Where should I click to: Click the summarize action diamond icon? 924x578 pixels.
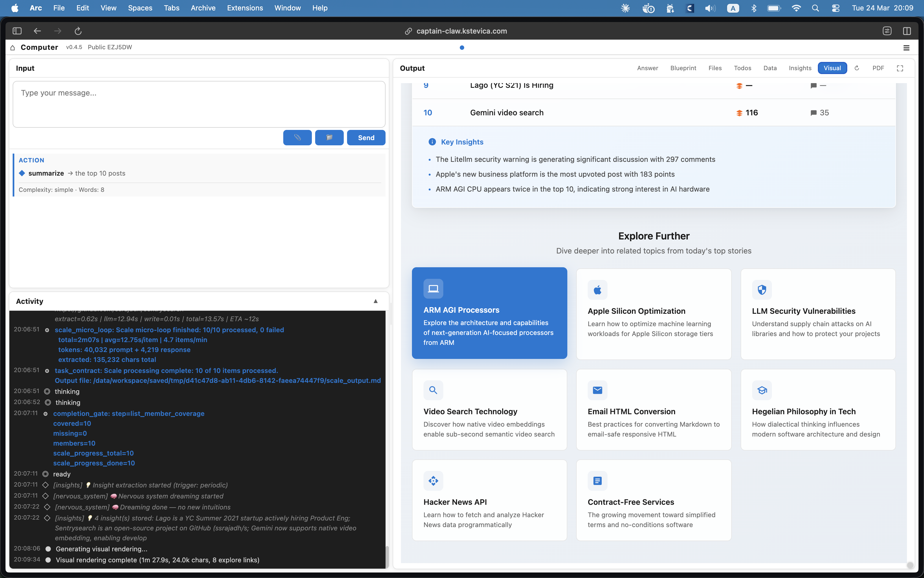pyautogui.click(x=22, y=173)
